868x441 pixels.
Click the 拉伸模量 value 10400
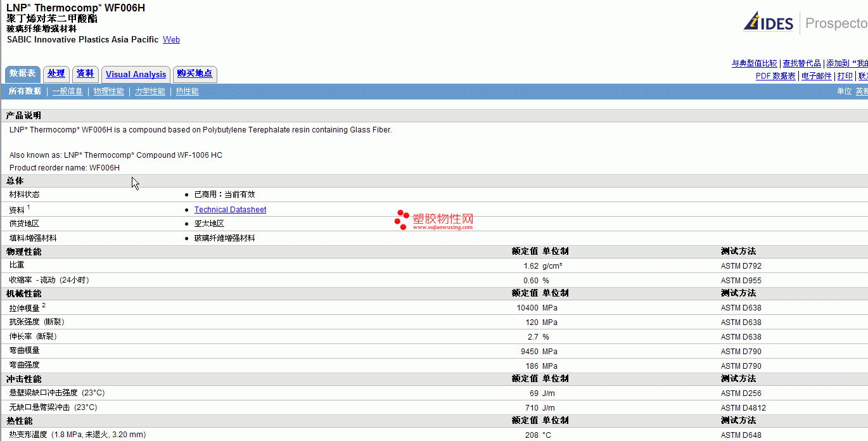[x=528, y=308]
